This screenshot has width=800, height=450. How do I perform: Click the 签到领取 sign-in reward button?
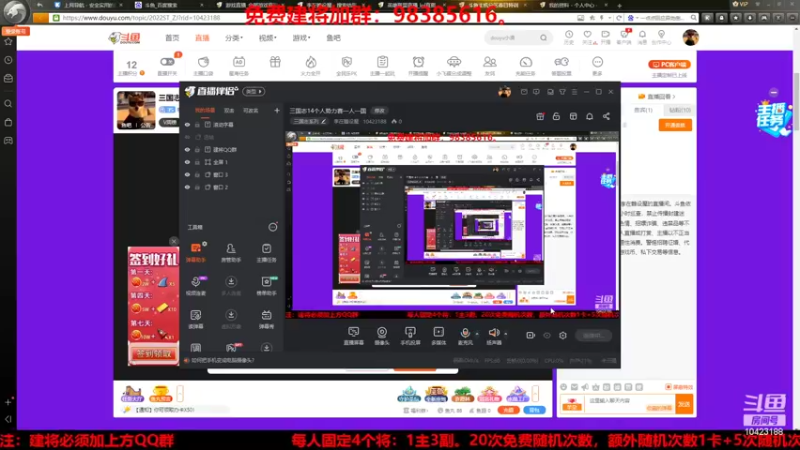[x=154, y=354]
